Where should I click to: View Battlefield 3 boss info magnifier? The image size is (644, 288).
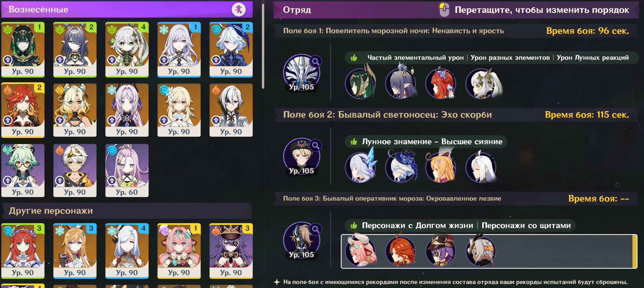click(316, 229)
